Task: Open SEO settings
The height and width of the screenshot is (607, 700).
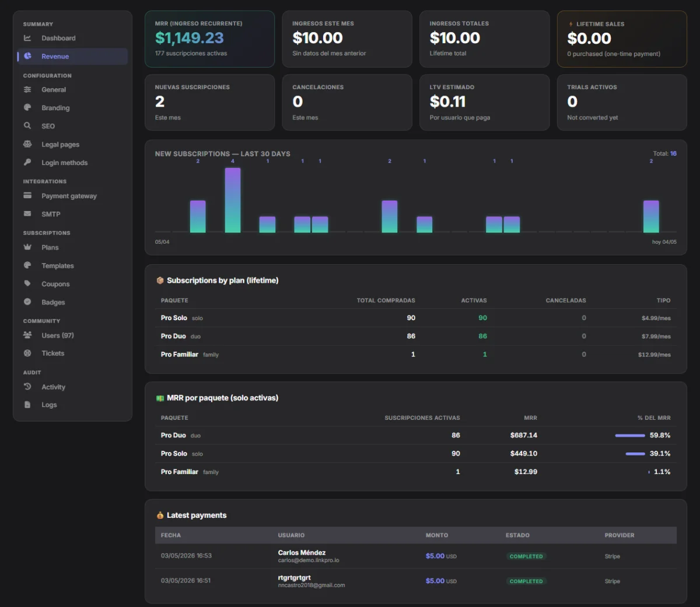Action: pyautogui.click(x=72, y=126)
